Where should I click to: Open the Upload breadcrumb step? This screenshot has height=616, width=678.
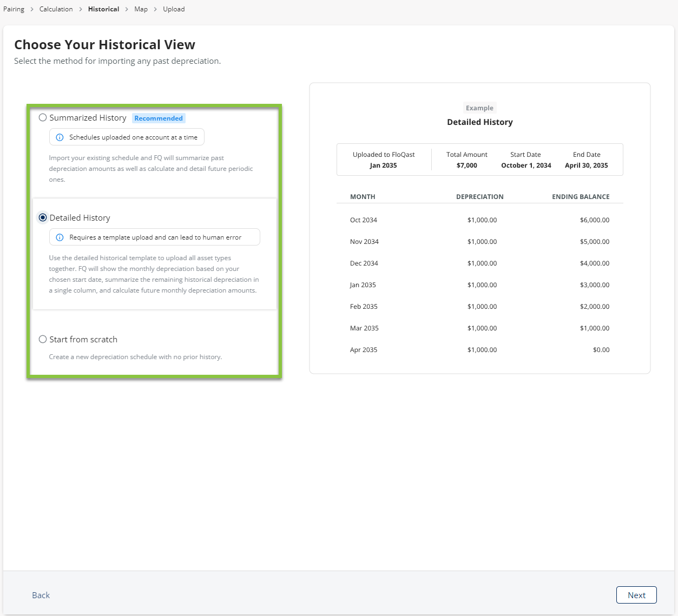174,9
